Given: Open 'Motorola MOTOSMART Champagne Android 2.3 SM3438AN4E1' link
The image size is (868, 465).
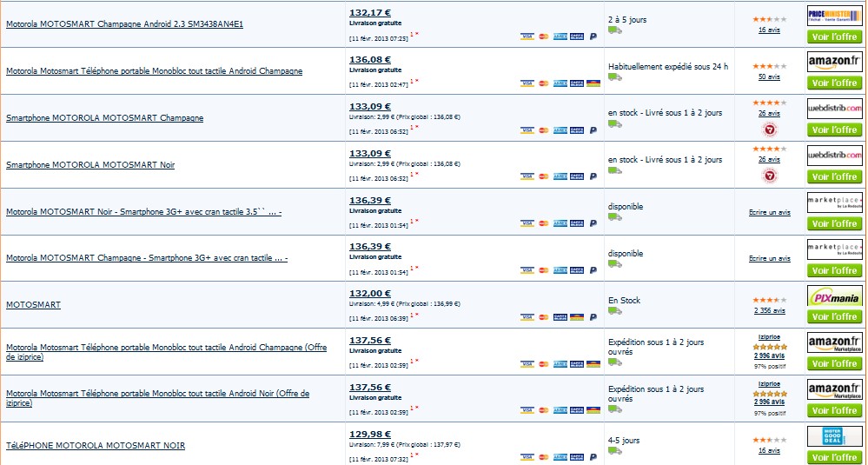Looking at the screenshot, I should [124, 24].
